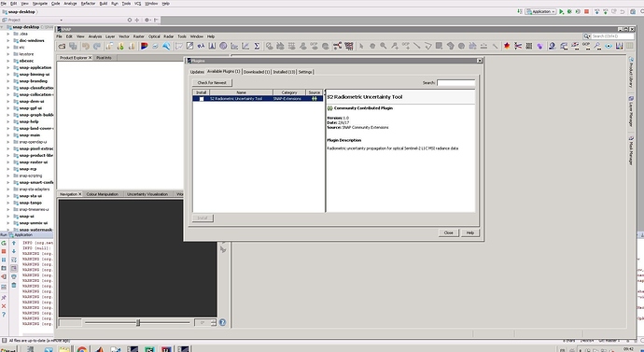Open Chrome from the taskbar
644x352 pixels.
click(x=82, y=349)
